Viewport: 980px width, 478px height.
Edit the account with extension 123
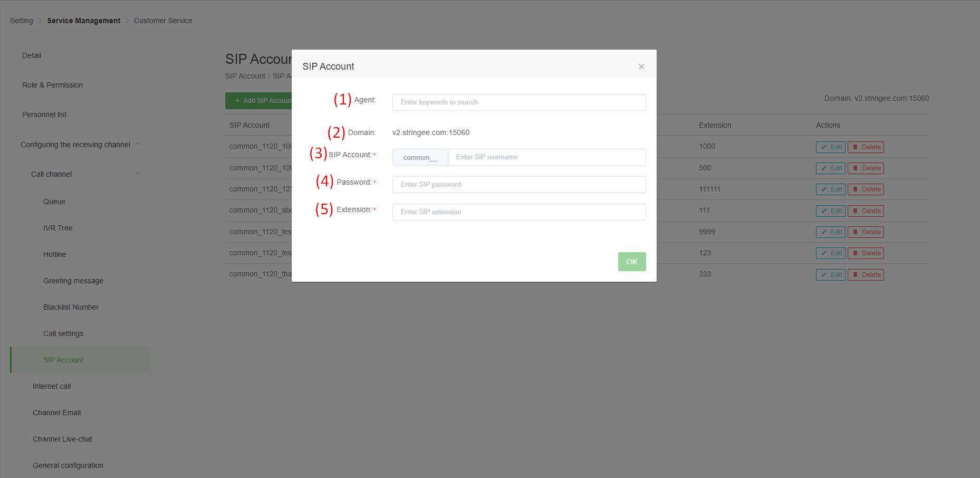tap(830, 253)
